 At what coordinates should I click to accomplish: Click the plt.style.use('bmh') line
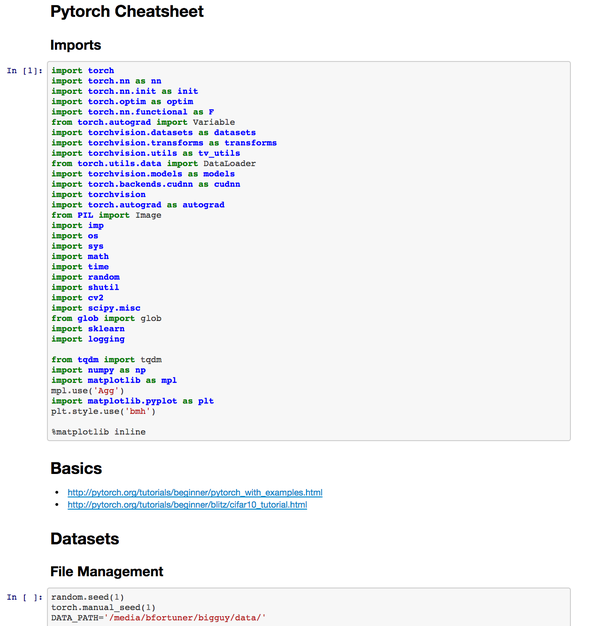click(x=103, y=411)
